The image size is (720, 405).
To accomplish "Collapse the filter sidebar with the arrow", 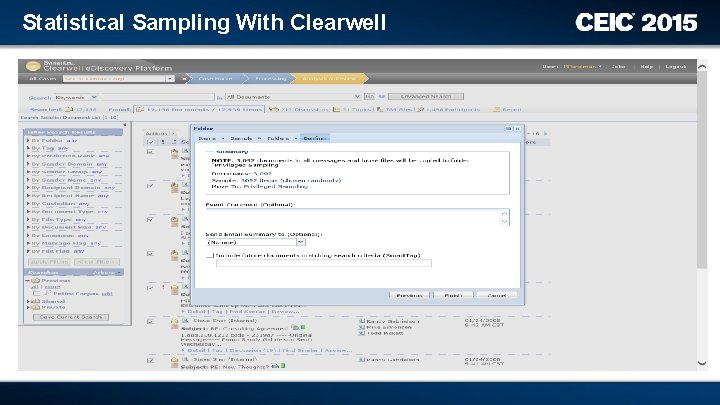I will pos(125,125).
